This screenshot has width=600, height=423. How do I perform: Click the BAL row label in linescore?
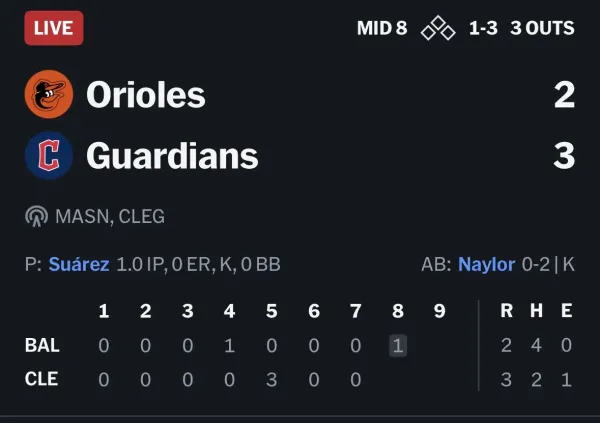click(x=42, y=345)
